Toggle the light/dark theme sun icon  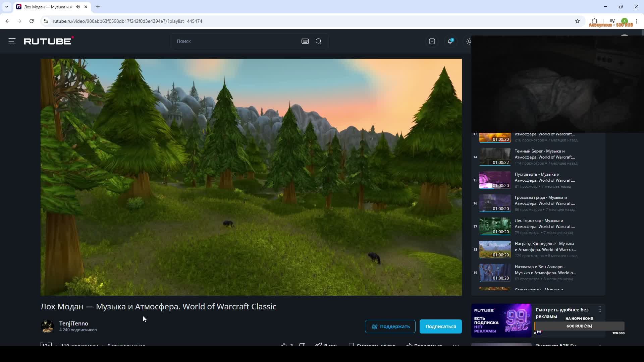[x=469, y=41]
